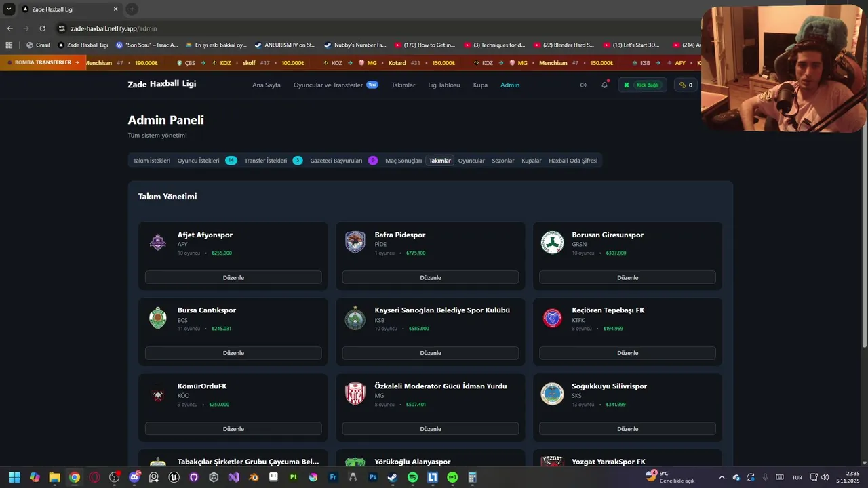868x488 pixels.
Task: Click the Borusan Giresunspor team logo
Action: click(552, 243)
